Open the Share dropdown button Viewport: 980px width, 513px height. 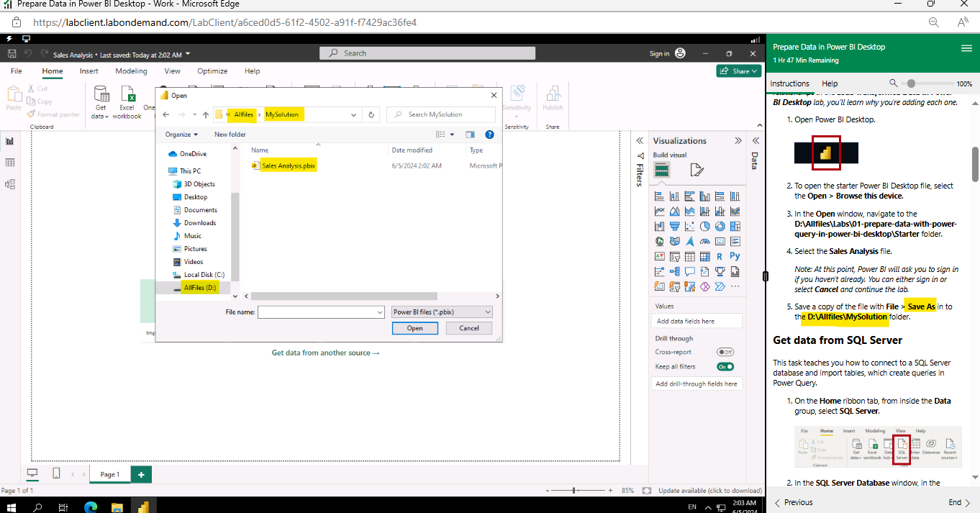click(x=739, y=71)
